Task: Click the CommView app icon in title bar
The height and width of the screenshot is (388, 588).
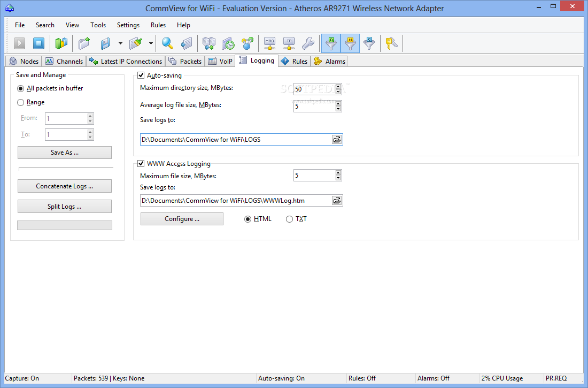Action: click(10, 8)
